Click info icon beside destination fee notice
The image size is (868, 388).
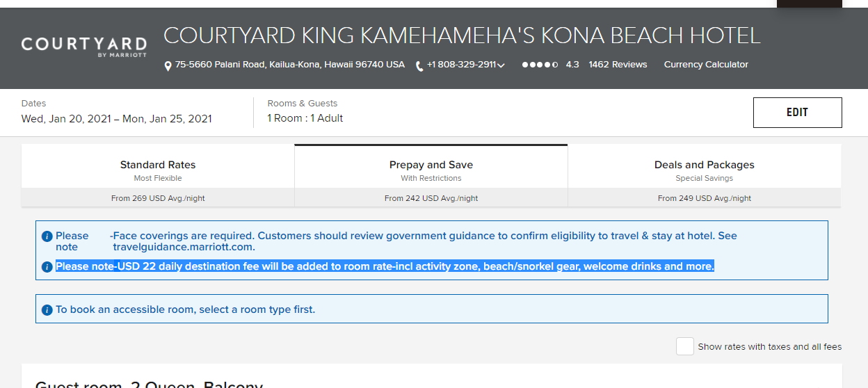tap(47, 267)
